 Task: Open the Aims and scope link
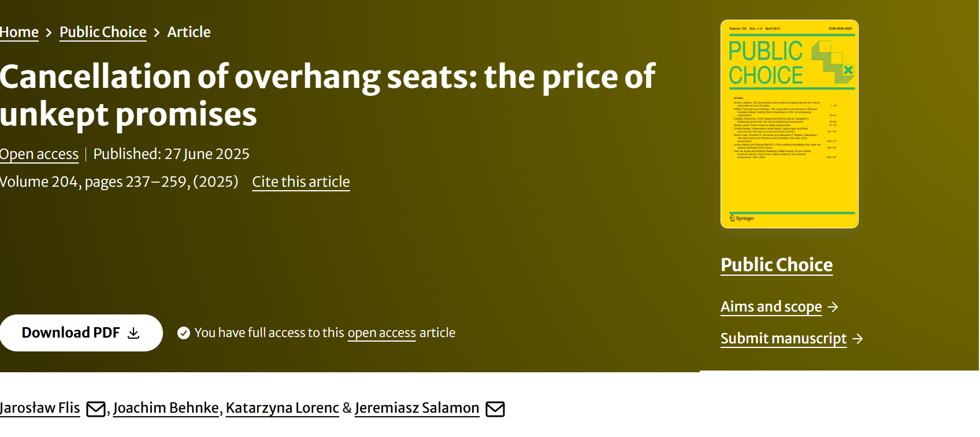pos(771,307)
